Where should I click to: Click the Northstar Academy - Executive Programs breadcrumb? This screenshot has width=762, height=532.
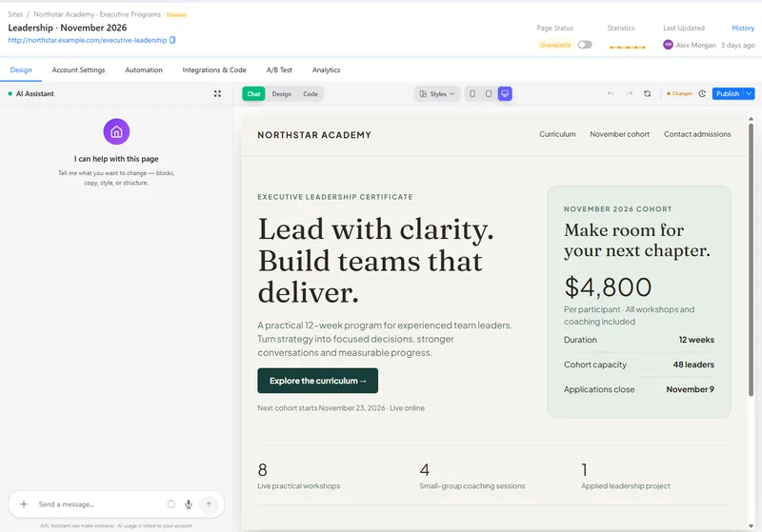pos(97,14)
